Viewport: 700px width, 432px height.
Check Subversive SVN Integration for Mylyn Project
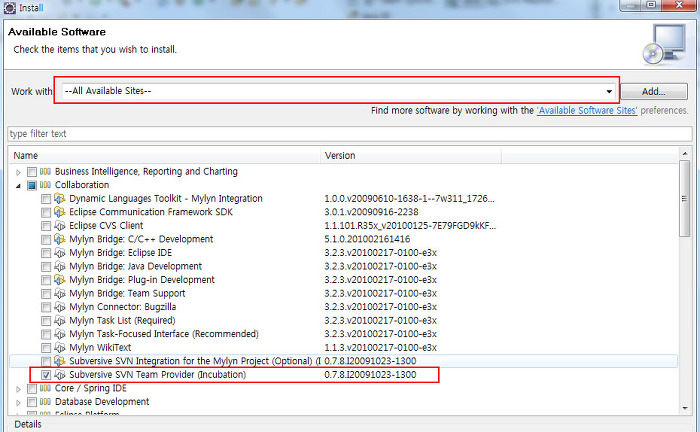pyautogui.click(x=46, y=361)
